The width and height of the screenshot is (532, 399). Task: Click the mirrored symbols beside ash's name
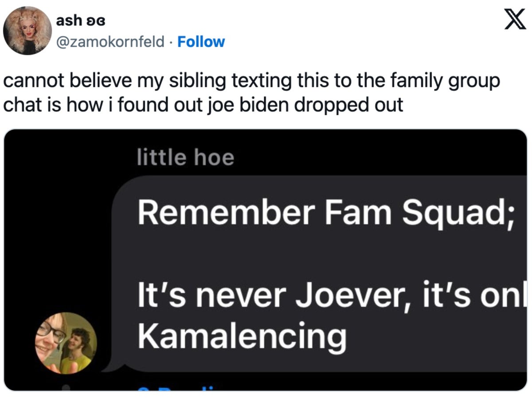click(x=96, y=21)
